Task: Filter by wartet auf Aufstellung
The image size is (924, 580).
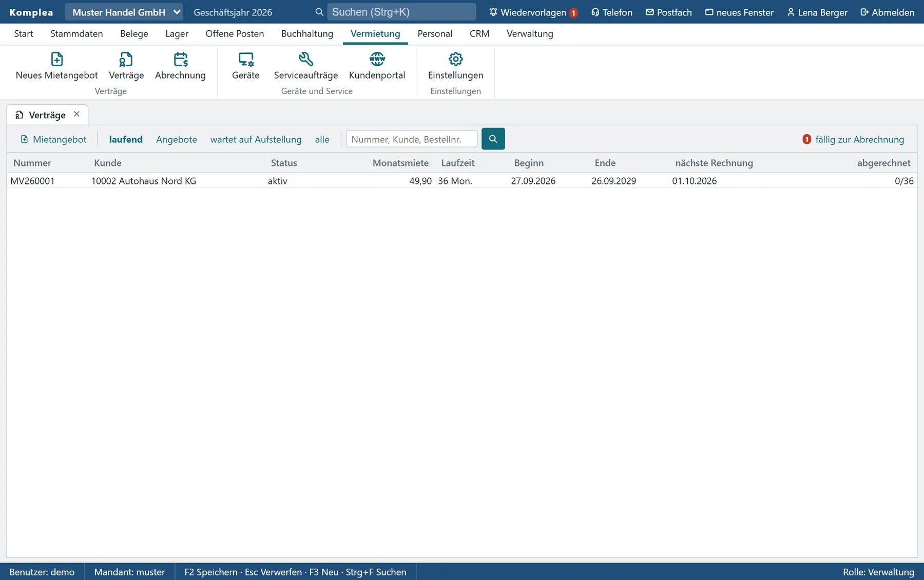Action: (256, 139)
